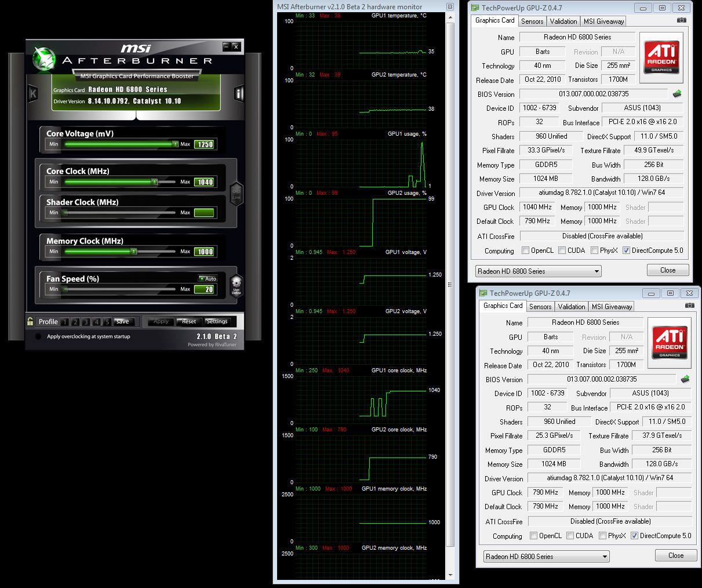This screenshot has height=588, width=702.
Task: Click the camera screenshot icon in upper GPU-Z
Action: [x=682, y=20]
